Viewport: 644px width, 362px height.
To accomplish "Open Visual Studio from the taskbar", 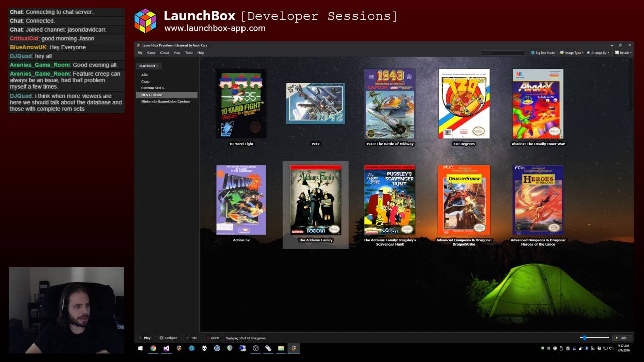I will point(166,348).
